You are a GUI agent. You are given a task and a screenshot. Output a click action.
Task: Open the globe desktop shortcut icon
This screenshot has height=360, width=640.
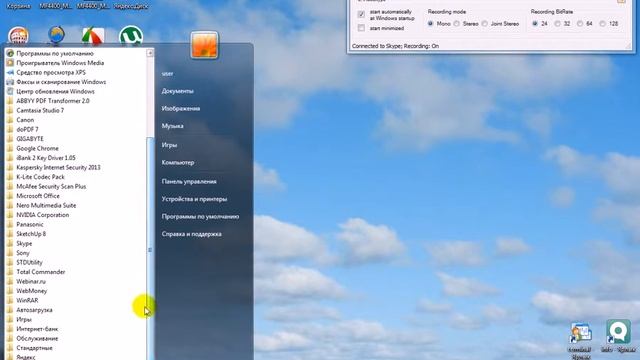(56, 35)
